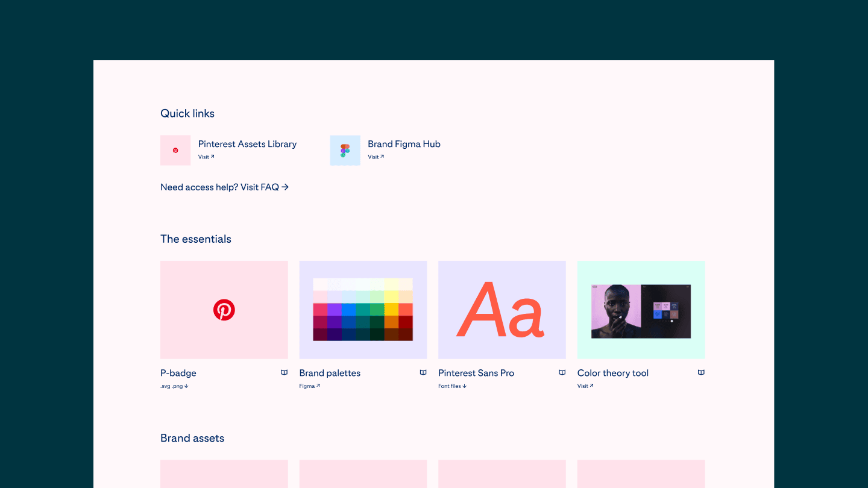868x488 pixels.
Task: Click the first pink card under Brand assets
Action: click(224, 474)
